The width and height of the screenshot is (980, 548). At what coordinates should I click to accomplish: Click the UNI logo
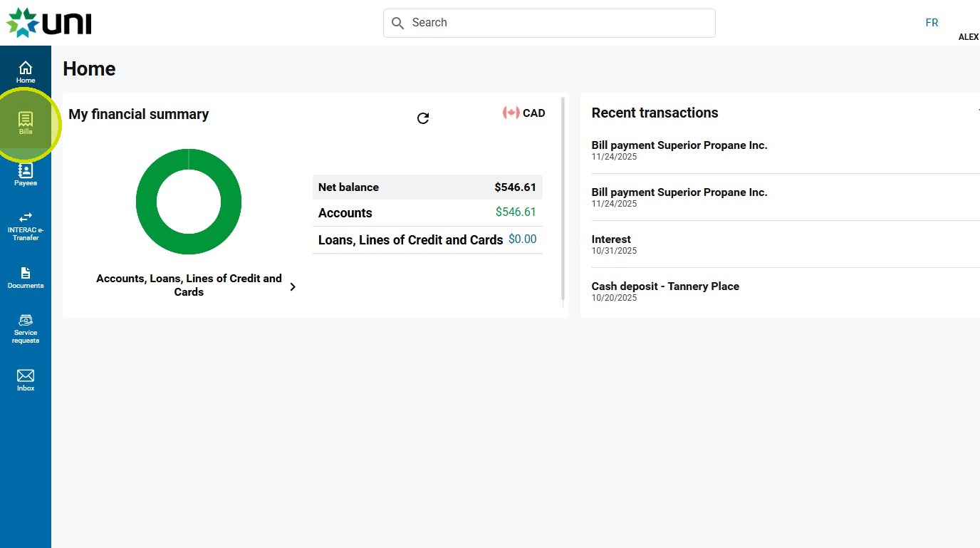(x=49, y=23)
